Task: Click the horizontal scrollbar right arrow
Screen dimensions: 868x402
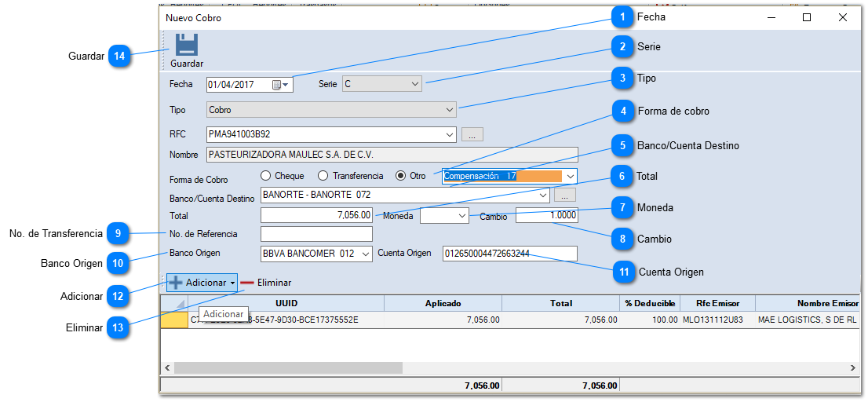Action: tap(854, 367)
